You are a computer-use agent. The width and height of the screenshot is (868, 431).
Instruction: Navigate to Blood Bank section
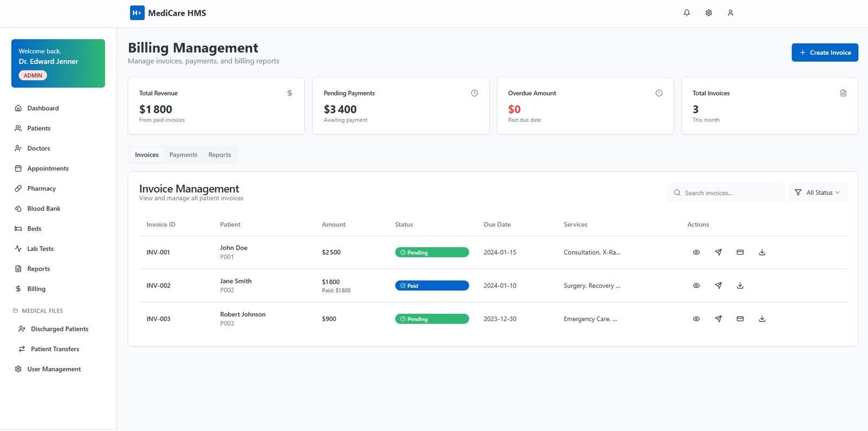59,209
